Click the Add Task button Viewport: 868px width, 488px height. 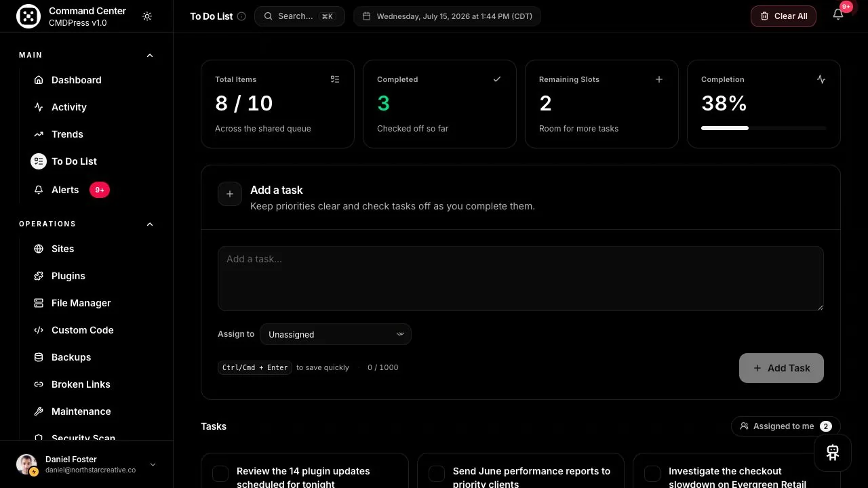(781, 368)
